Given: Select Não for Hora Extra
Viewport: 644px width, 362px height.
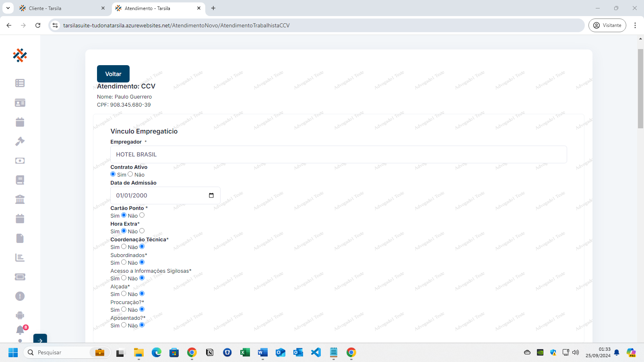Looking at the screenshot, I should point(142,231).
